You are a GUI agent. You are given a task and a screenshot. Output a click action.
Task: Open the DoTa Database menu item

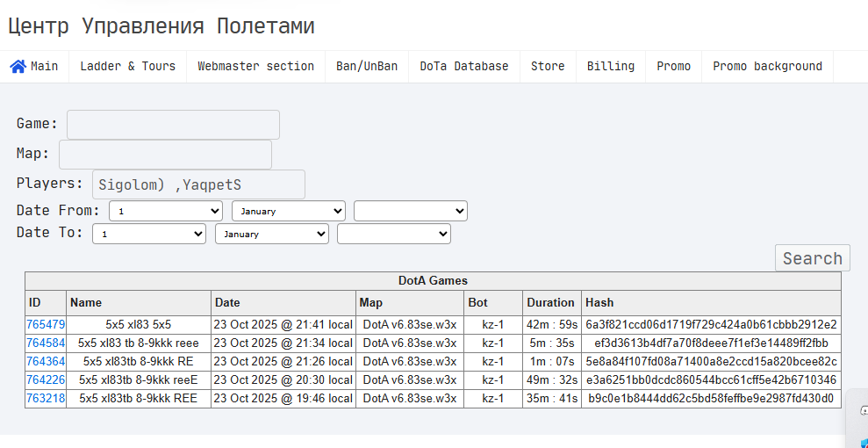click(463, 67)
